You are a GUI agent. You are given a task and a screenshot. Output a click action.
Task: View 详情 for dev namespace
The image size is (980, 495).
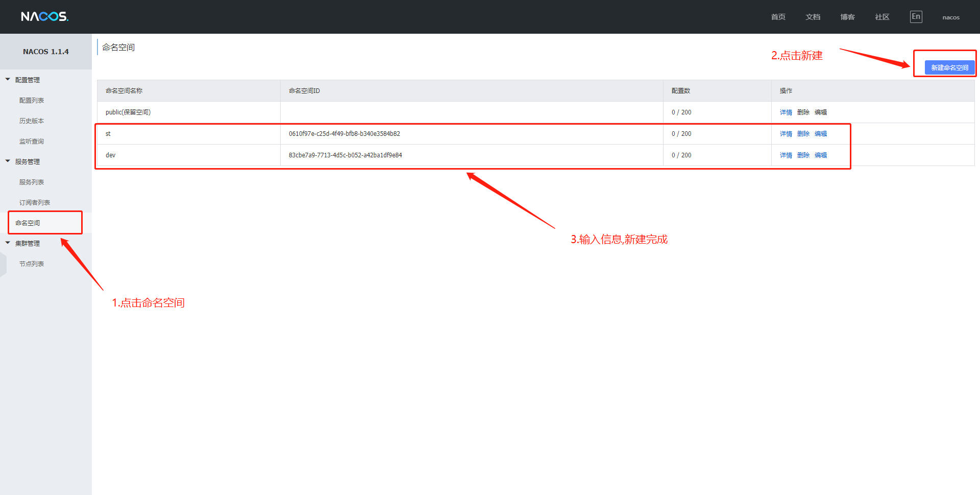point(786,155)
